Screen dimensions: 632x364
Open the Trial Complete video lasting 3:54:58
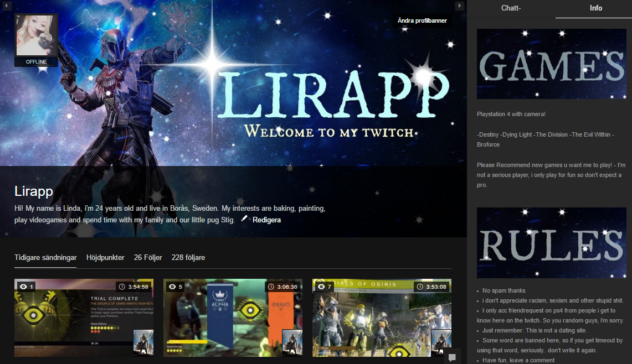click(x=84, y=318)
